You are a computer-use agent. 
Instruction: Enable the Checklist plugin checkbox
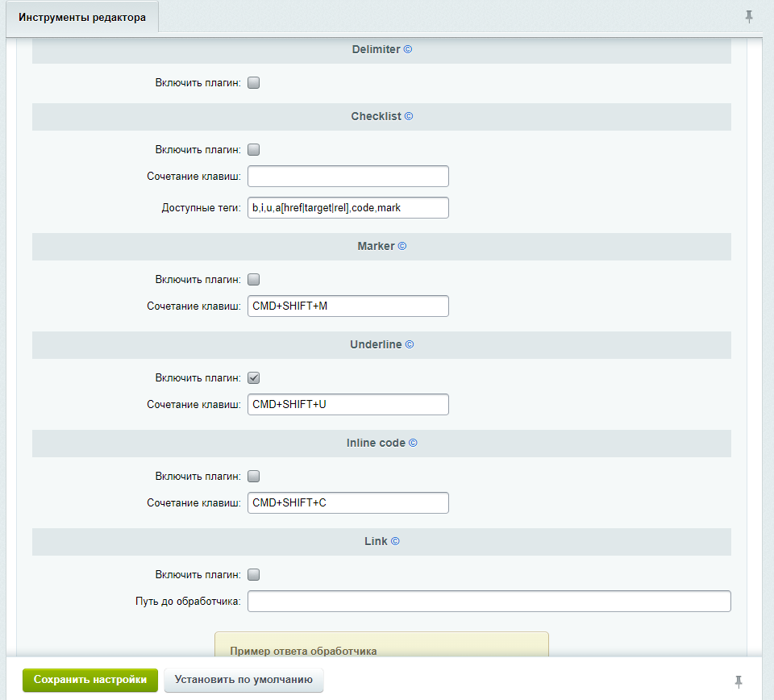(253, 149)
